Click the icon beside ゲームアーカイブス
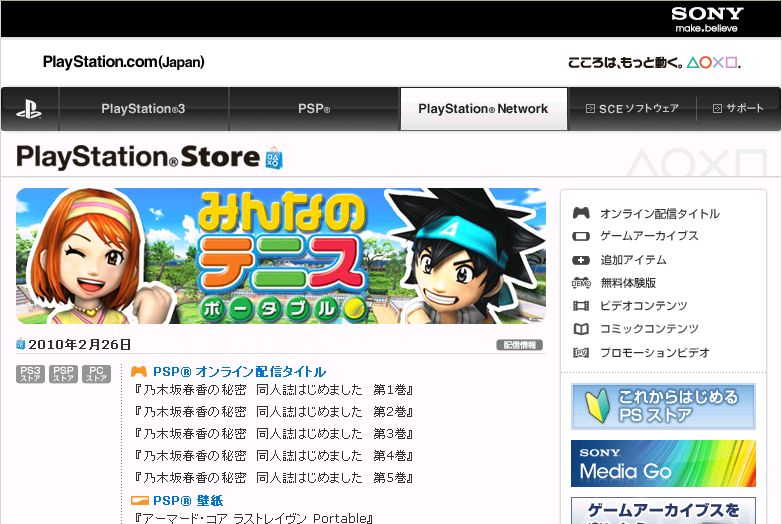The height and width of the screenshot is (524, 782). click(x=581, y=236)
